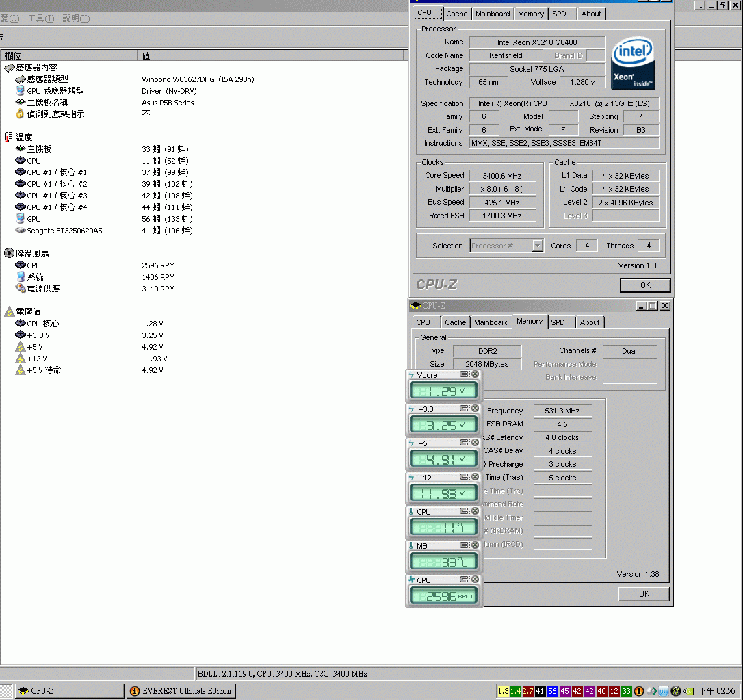Close the Vcore voltage gadget
Viewport: 743px width, 700px height.
point(475,374)
